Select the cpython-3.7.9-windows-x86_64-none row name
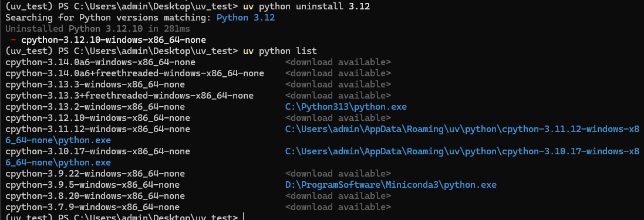Viewport: 644px width, 220px height. [x=92, y=207]
